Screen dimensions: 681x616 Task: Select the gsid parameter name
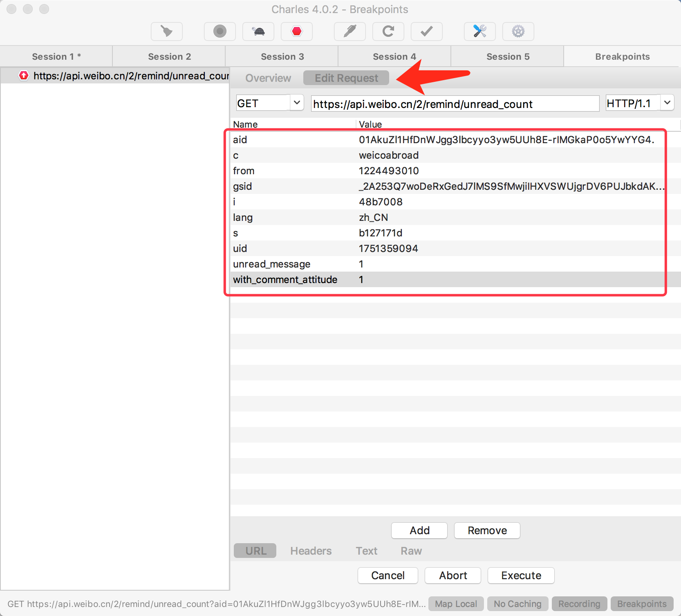coord(242,187)
